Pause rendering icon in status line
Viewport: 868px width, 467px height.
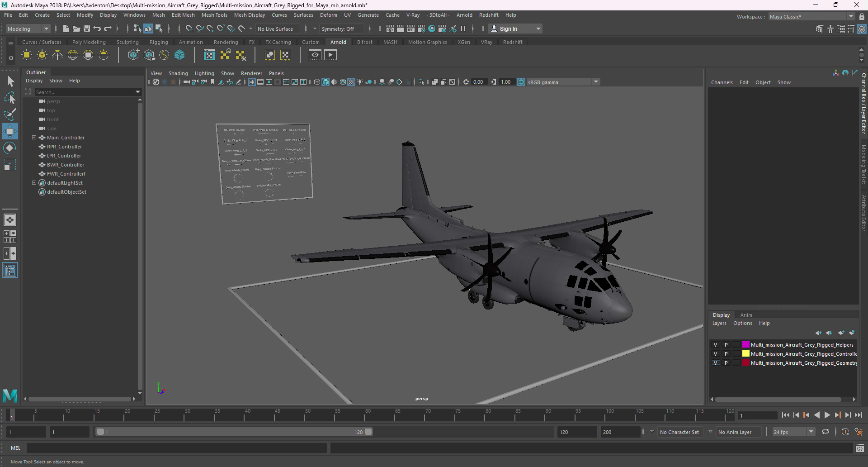pos(463,29)
